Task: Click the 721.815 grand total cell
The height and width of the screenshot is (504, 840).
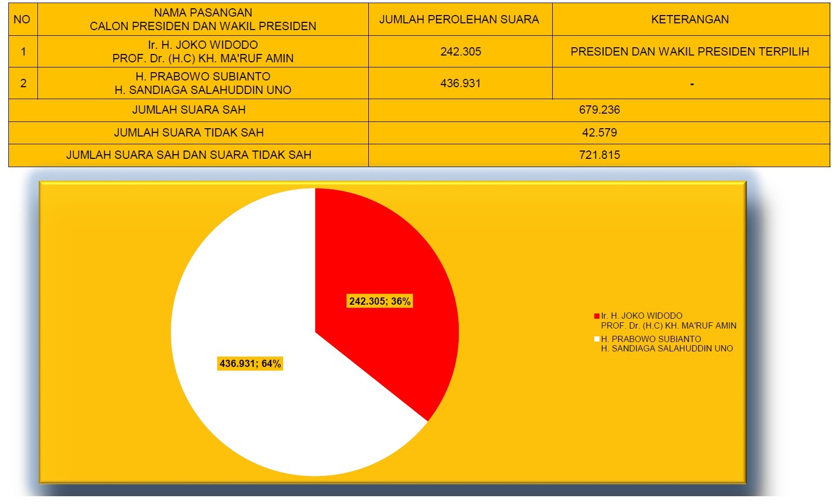Action: [x=599, y=155]
